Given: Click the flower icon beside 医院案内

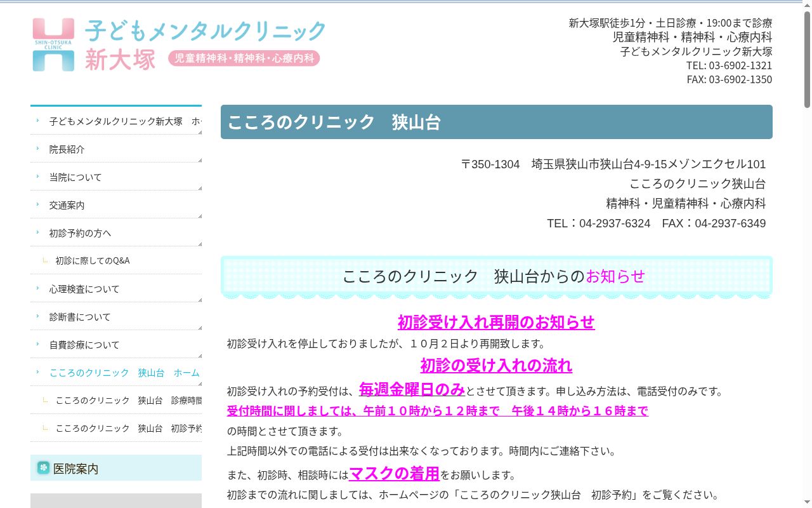Looking at the screenshot, I should (43, 468).
